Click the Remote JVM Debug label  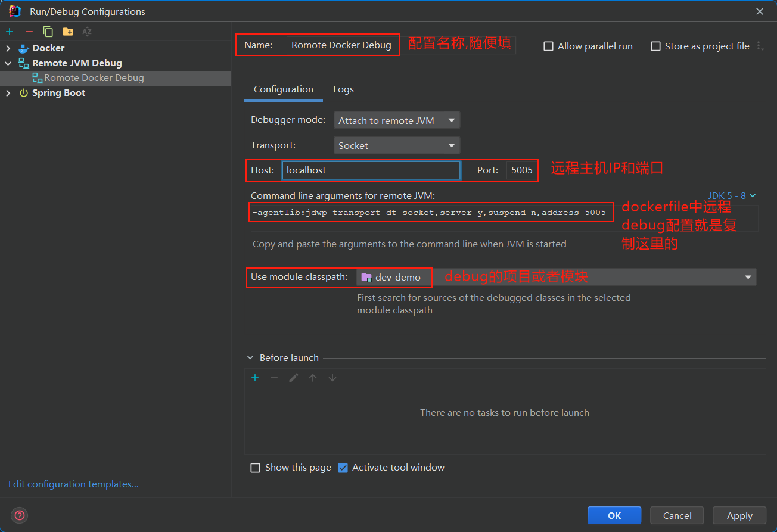click(77, 63)
